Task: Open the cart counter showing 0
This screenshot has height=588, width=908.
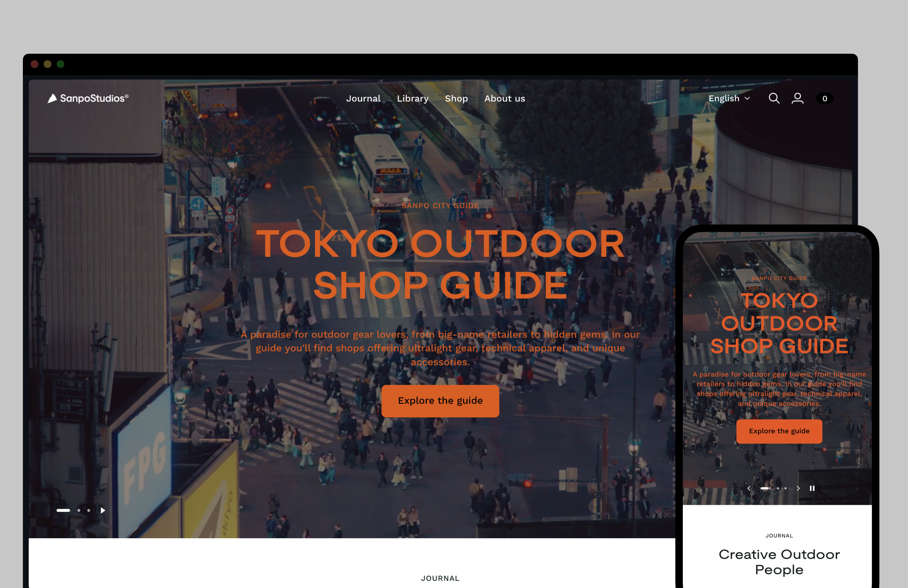Action: click(x=824, y=99)
